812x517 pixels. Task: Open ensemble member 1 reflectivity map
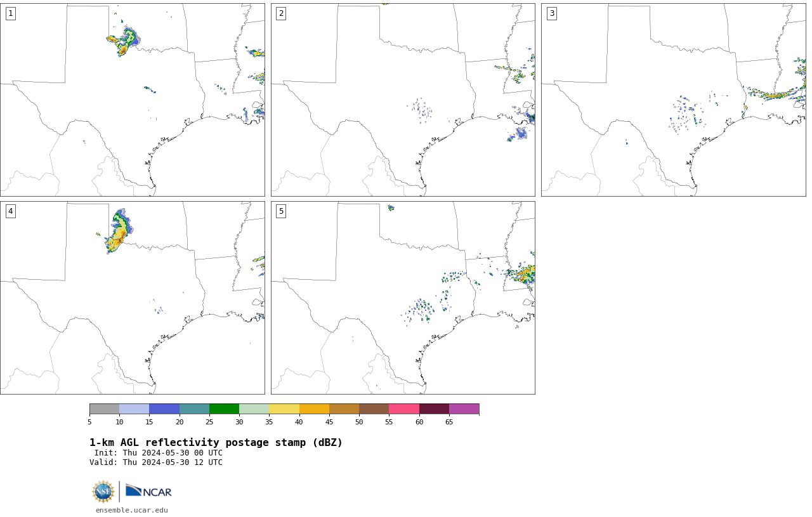pos(133,100)
